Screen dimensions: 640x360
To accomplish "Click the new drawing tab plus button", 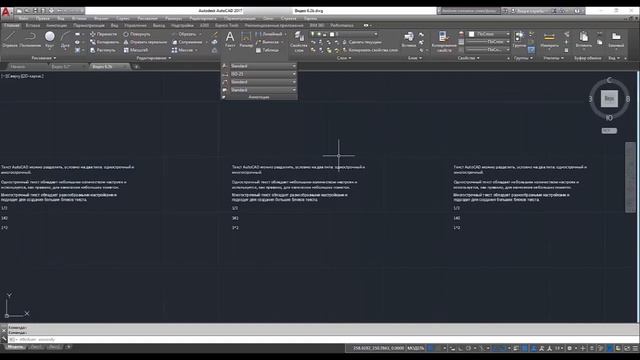I will point(136,67).
